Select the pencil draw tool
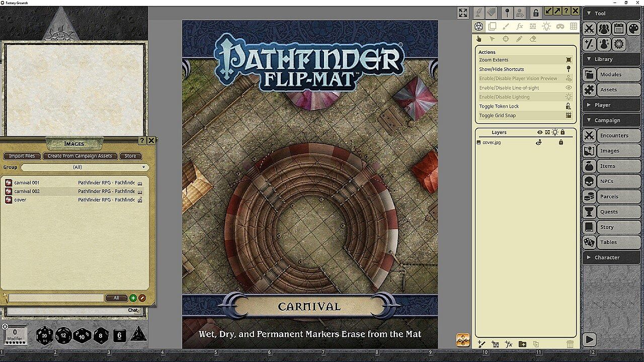This screenshot has width=644, height=362. (519, 39)
